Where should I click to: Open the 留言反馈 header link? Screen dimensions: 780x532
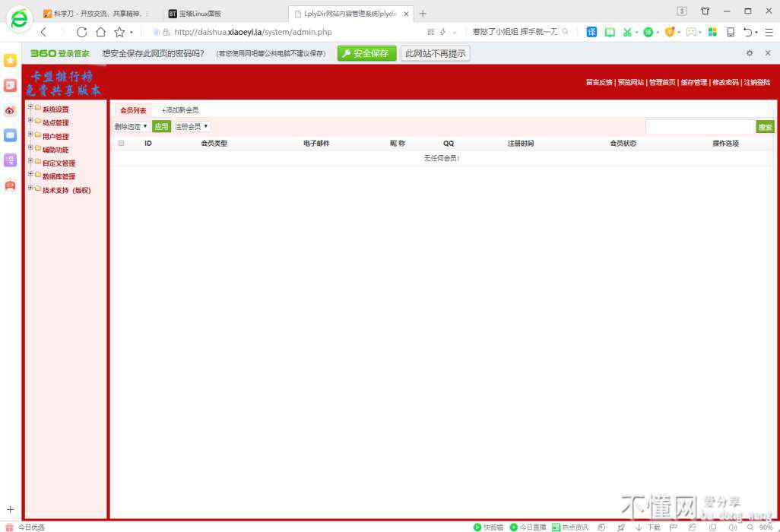click(x=599, y=83)
